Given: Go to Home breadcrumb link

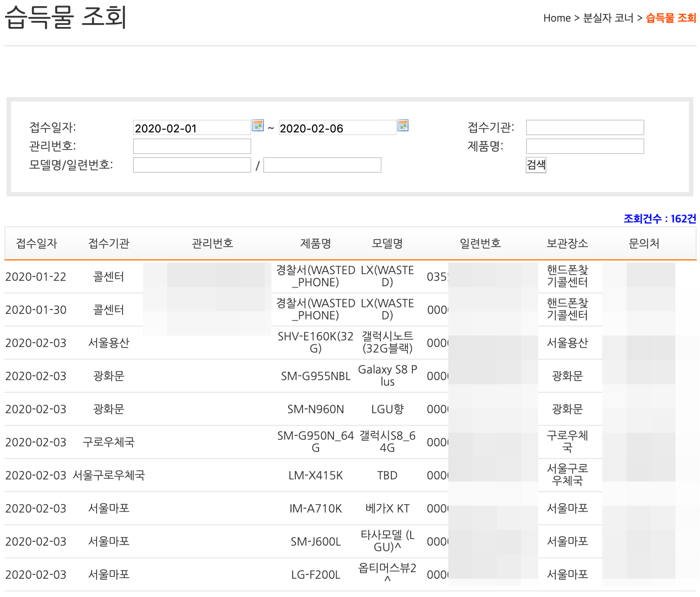Looking at the screenshot, I should (557, 18).
